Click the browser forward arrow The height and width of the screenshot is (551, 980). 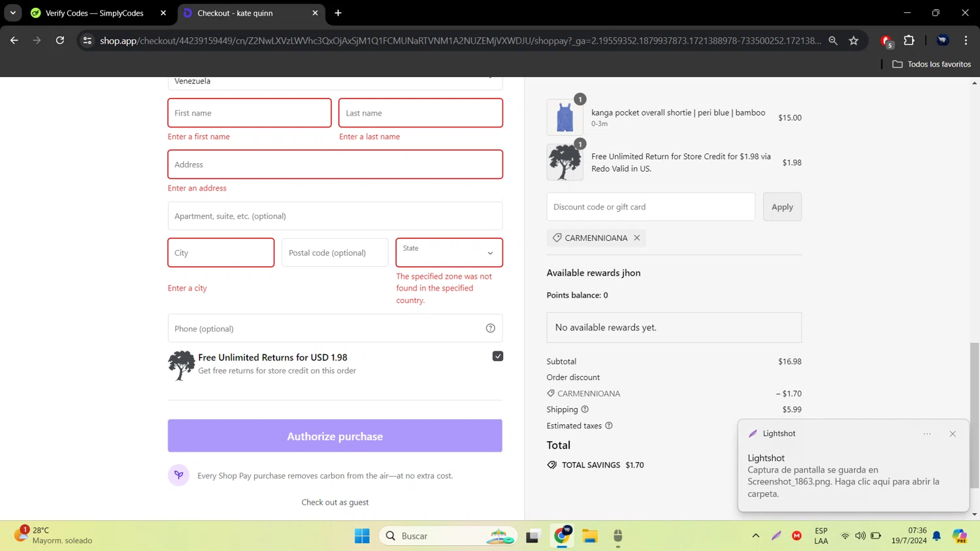pyautogui.click(x=37, y=40)
